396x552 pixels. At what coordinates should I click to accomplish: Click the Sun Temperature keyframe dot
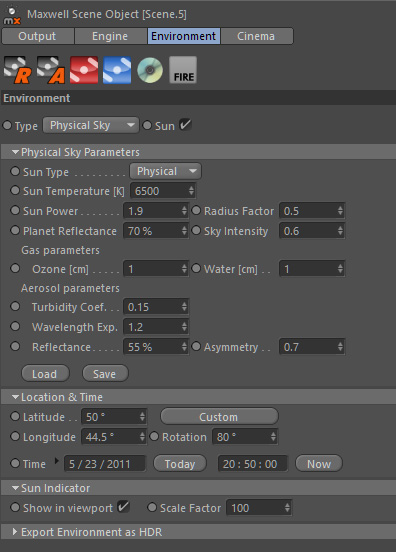tap(15, 190)
